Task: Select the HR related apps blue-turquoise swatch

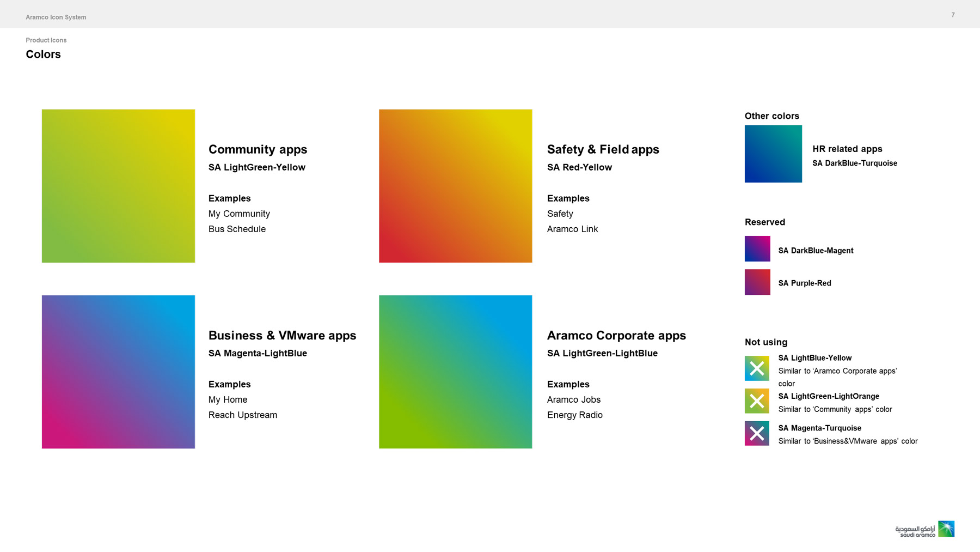Action: point(773,154)
